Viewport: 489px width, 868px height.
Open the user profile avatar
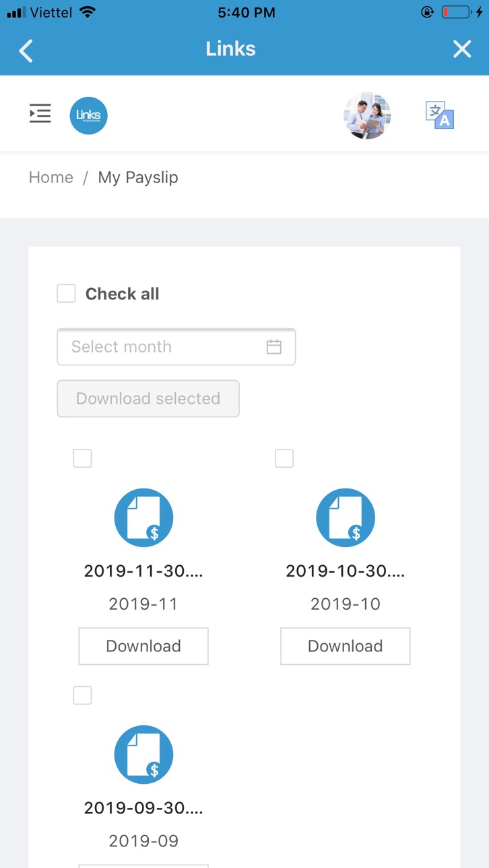click(367, 116)
